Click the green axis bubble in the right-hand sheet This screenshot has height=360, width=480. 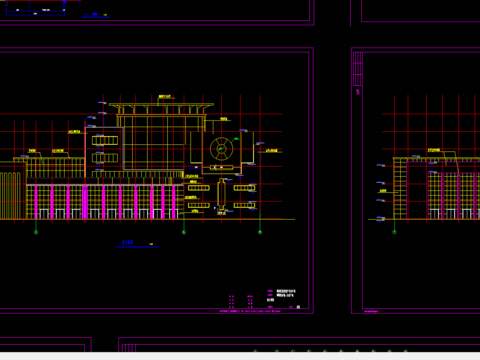[x=394, y=232]
